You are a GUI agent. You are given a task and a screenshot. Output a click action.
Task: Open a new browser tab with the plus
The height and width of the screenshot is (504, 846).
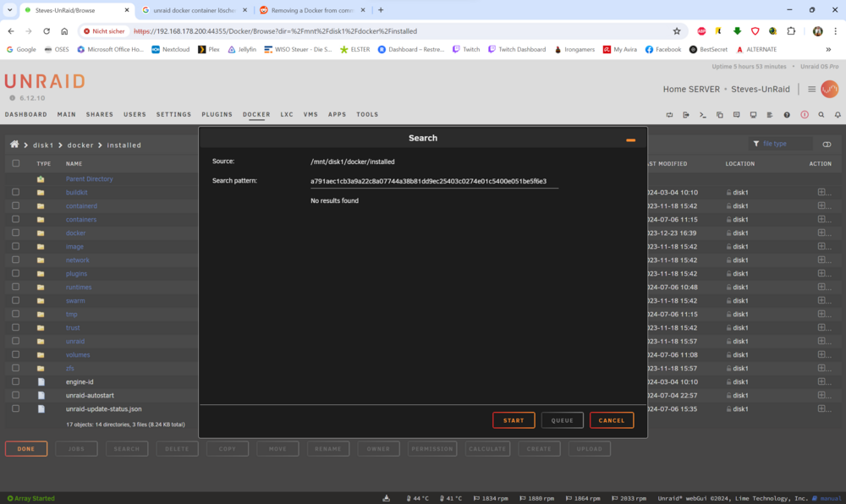(x=381, y=9)
